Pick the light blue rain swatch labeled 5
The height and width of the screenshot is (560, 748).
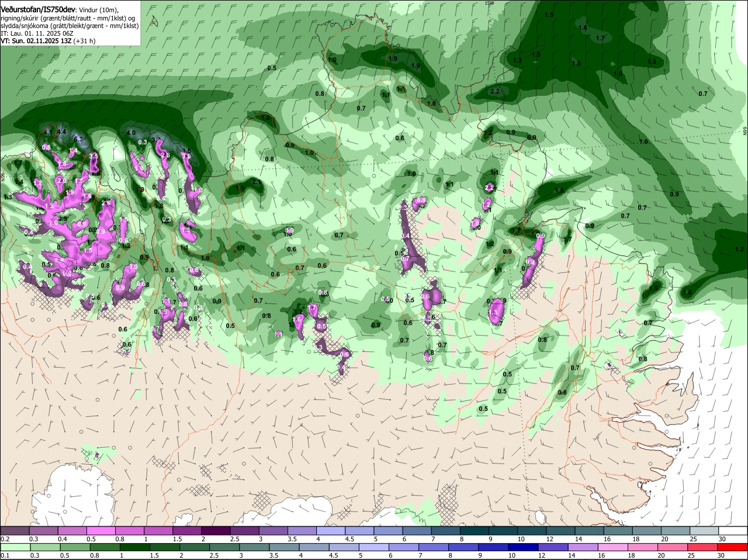coord(374,547)
